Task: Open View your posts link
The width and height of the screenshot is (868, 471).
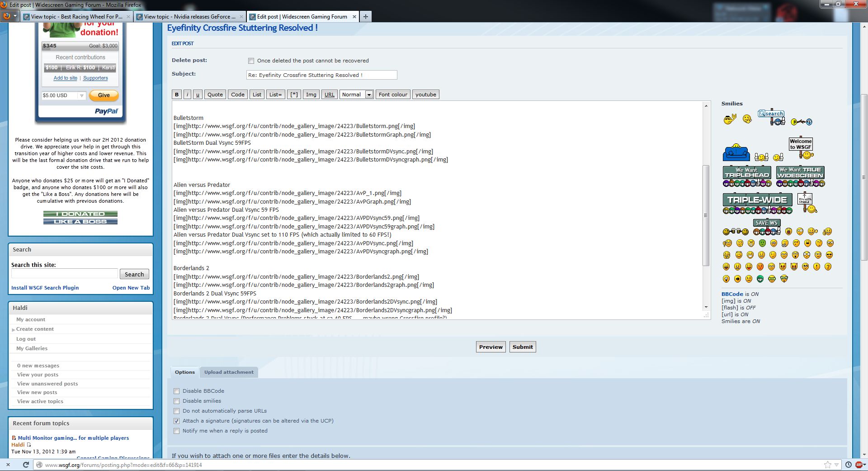Action: coord(38,375)
